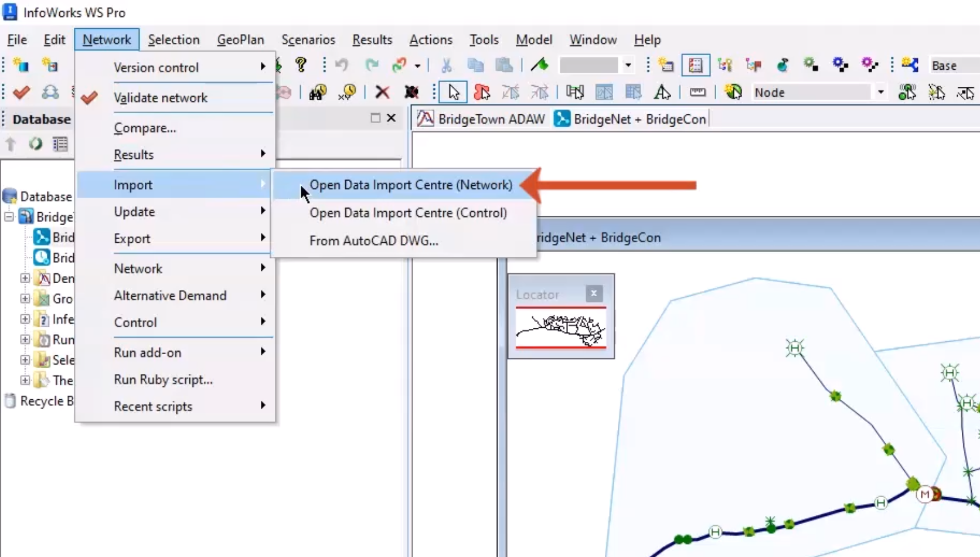This screenshot has width=980, height=557.
Task: Switch to BridgeNet + BridgeCon tab
Action: (630, 119)
